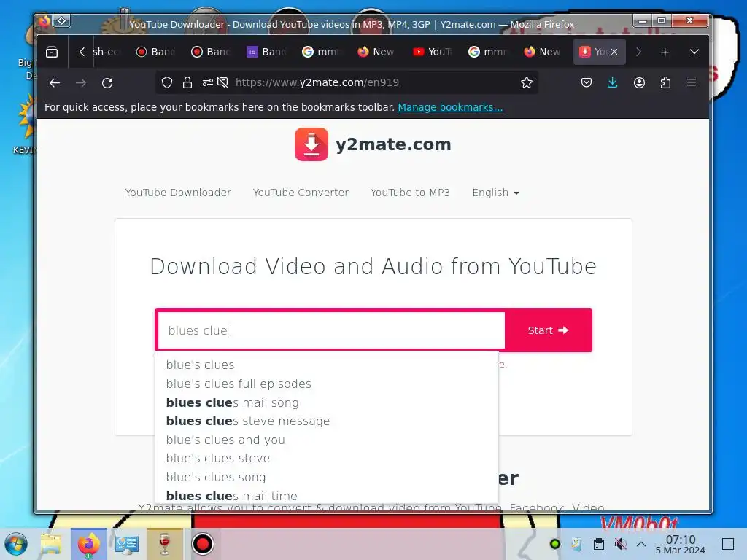Image resolution: width=747 pixels, height=560 pixels.
Task: Click Firefox icon in the taskbar
Action: tap(89, 544)
